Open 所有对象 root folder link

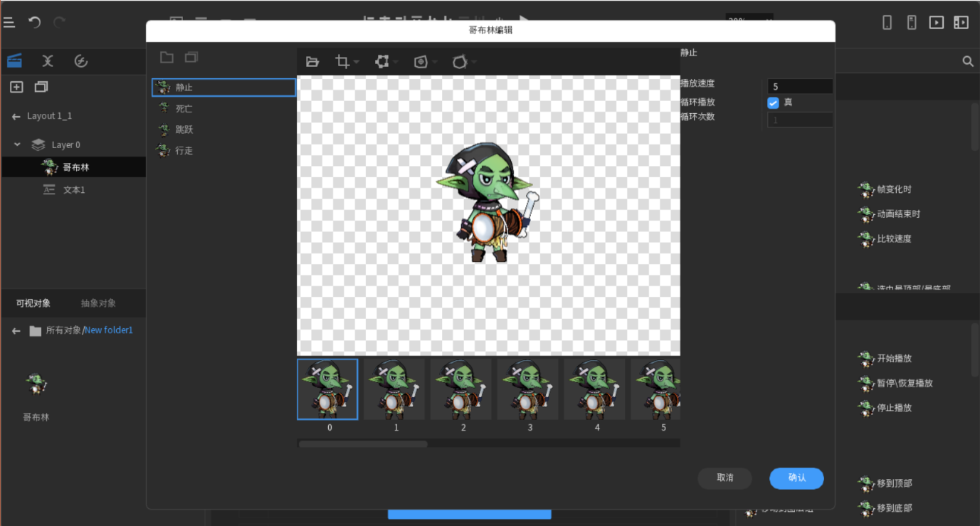63,330
